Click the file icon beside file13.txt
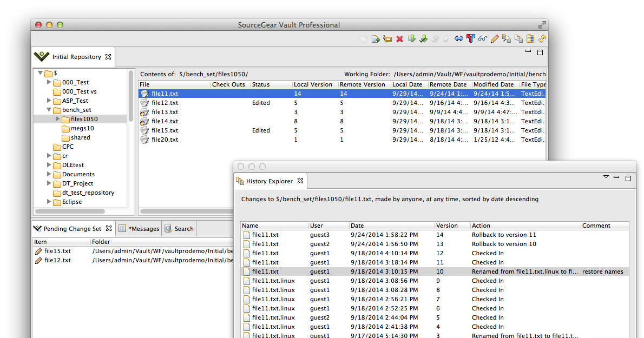This screenshot has height=338, width=644. (x=144, y=112)
